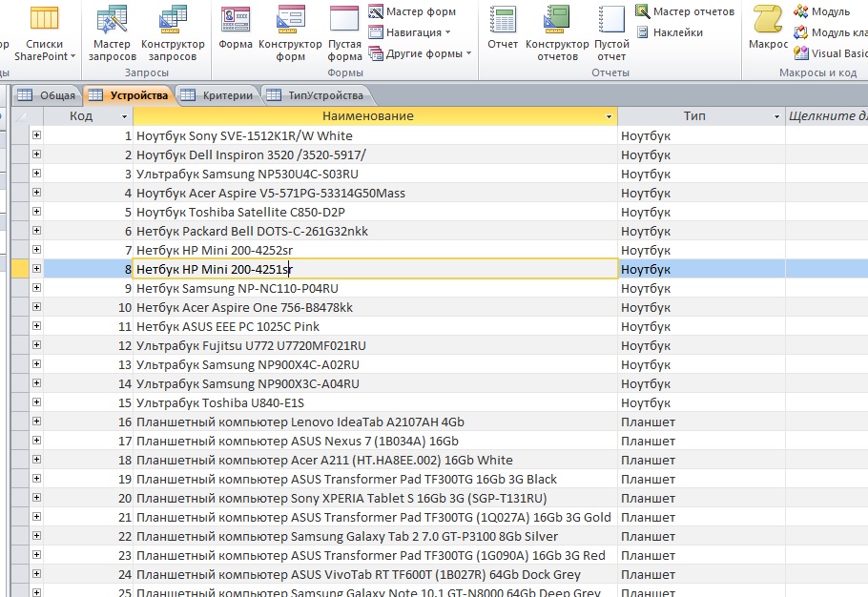Switch to the Критерии table tab
This screenshot has width=868, height=597.
pos(217,95)
